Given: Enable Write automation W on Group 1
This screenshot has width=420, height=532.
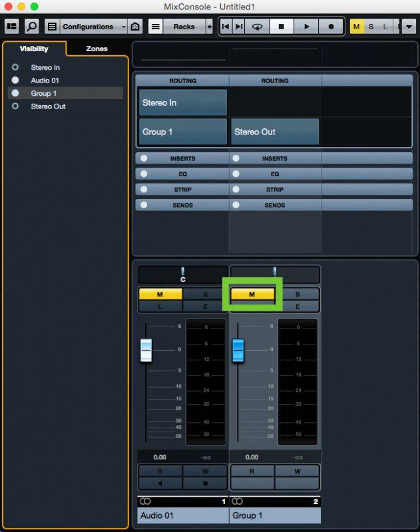Looking at the screenshot, I should pyautogui.click(x=298, y=471).
